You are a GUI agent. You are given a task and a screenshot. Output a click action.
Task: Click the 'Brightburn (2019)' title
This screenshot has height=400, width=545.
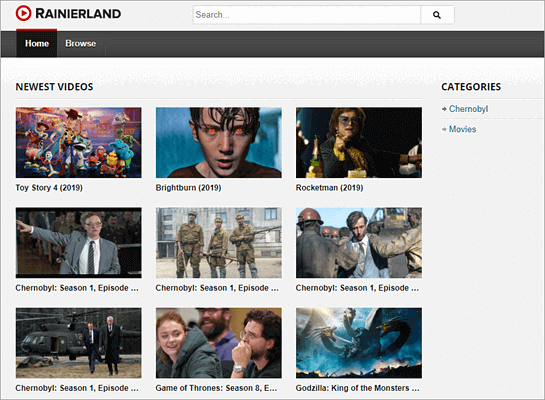[188, 188]
